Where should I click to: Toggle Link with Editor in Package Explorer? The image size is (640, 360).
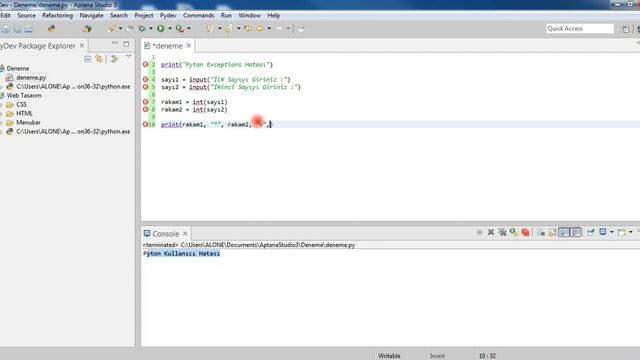[99, 59]
